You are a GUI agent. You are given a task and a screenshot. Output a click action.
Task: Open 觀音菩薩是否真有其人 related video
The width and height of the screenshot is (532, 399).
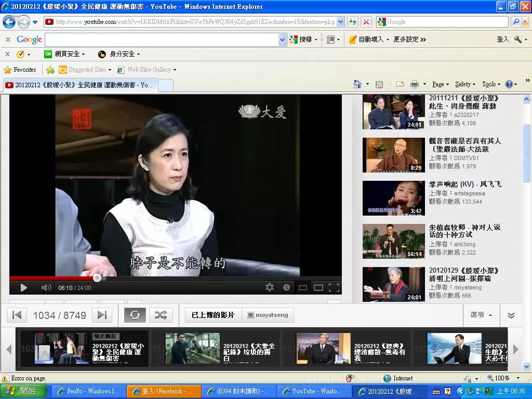pyautogui.click(x=432, y=155)
